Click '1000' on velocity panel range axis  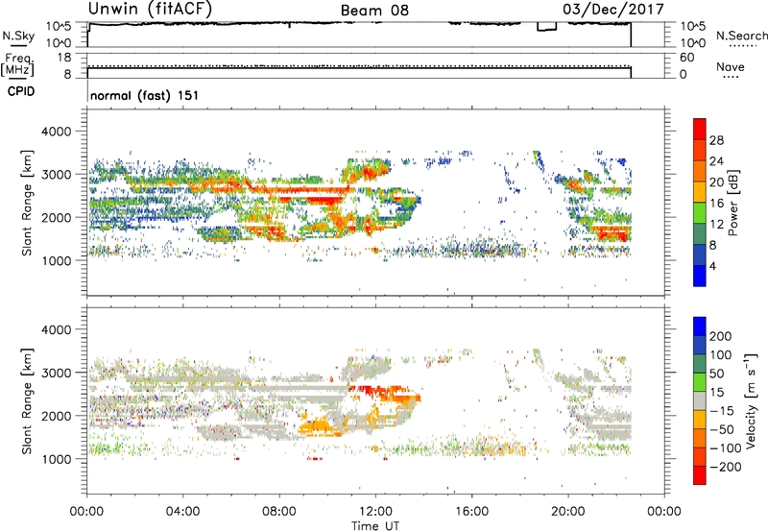point(57,459)
